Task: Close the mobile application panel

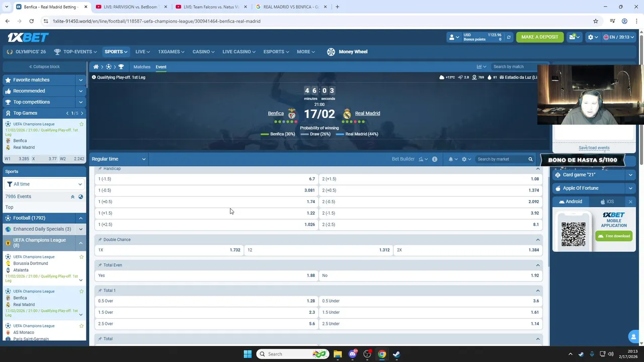Action: 630,202
